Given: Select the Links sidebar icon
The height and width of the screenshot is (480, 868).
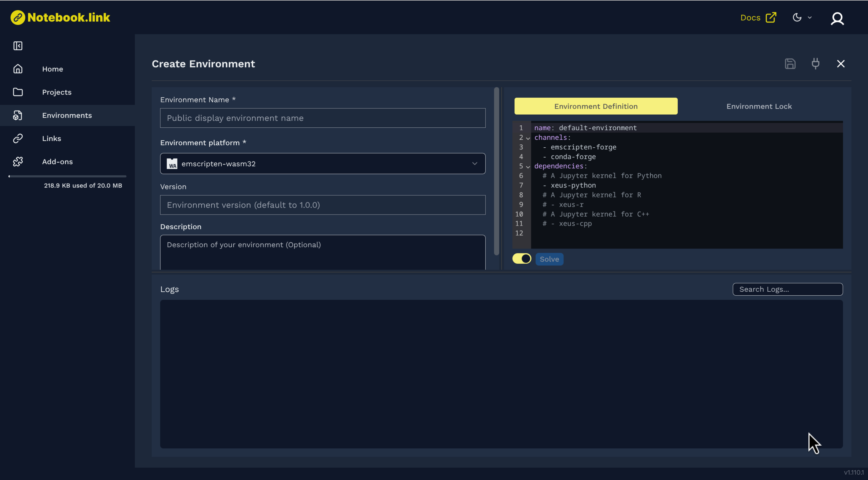Looking at the screenshot, I should (x=18, y=138).
